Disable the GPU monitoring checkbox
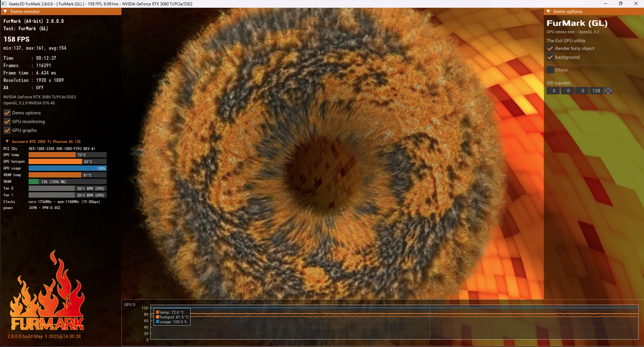Image resolution: width=644 pixels, height=347 pixels. 7,121
